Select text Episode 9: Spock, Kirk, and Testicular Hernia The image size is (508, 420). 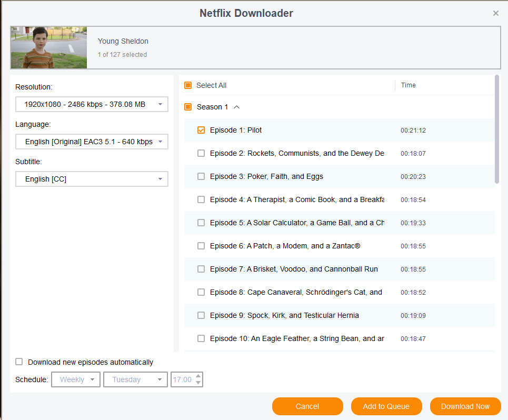point(284,315)
